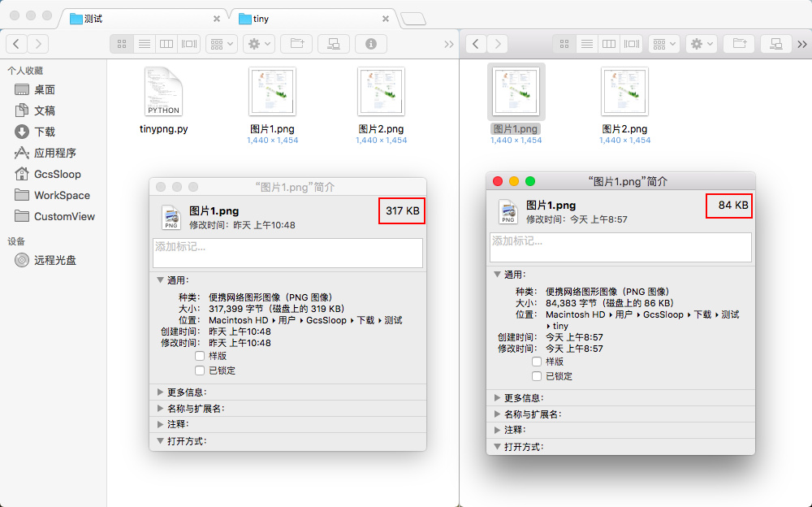812x507 pixels.
Task: Click the Get Info toolbar button
Action: (371, 44)
